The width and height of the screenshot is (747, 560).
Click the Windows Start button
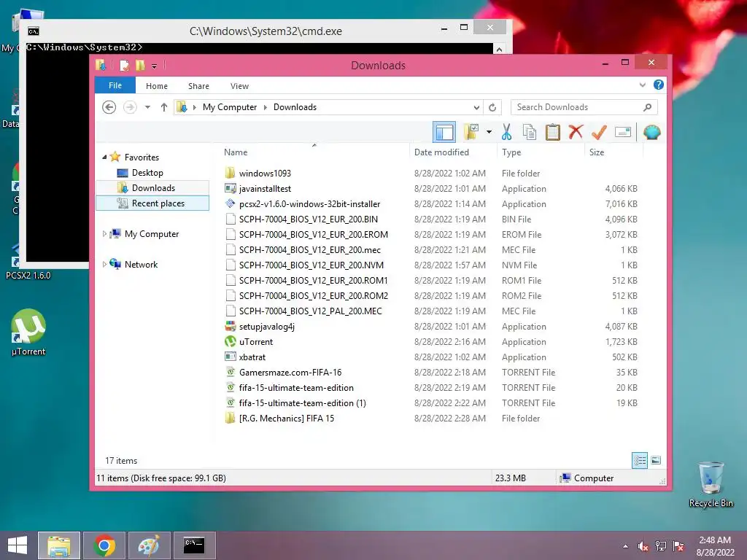pyautogui.click(x=18, y=545)
